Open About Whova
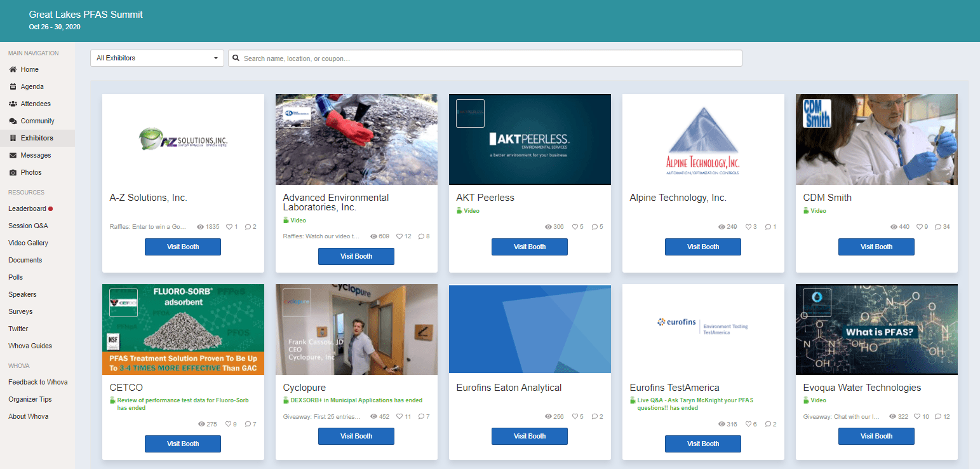The image size is (980, 469). (x=29, y=416)
